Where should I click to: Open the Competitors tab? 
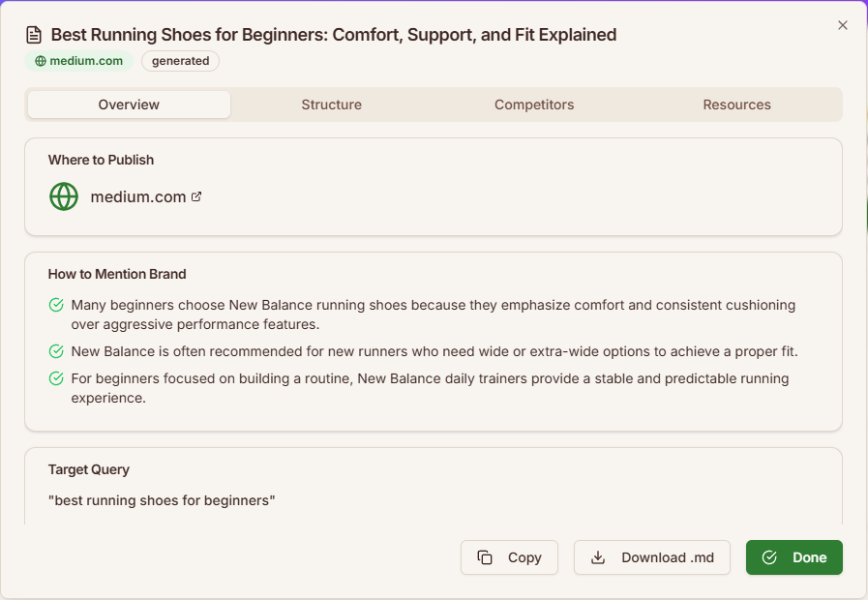pos(534,105)
